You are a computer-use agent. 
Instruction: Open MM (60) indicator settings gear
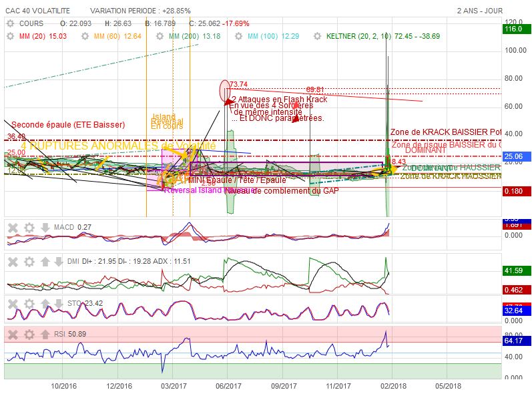point(85,36)
